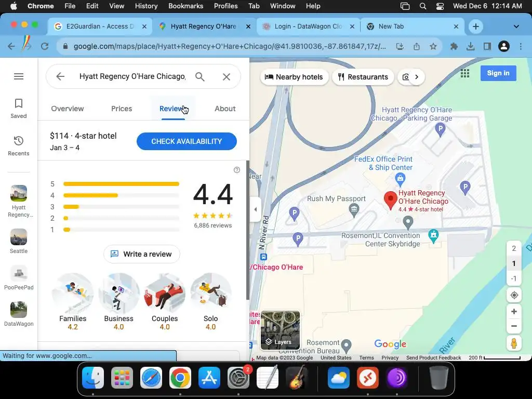Click the review summary help icon
Viewport: 532px width, 399px height.
click(237, 170)
